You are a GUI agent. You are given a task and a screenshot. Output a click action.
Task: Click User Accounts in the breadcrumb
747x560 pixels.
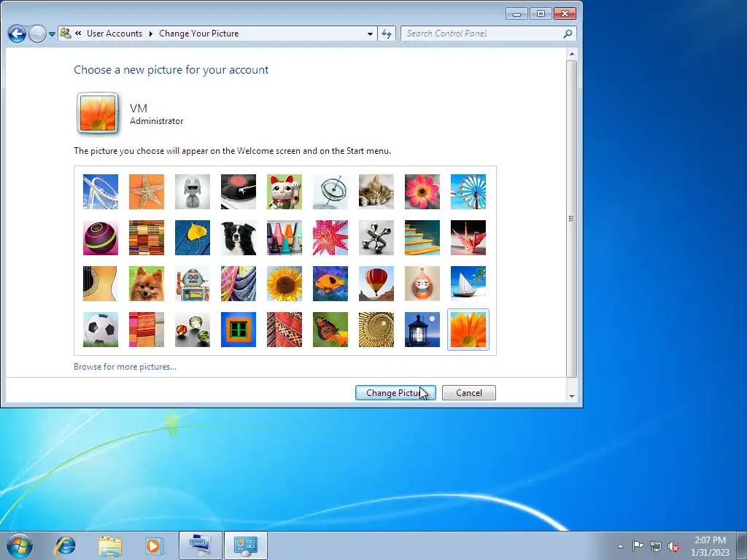pos(115,34)
